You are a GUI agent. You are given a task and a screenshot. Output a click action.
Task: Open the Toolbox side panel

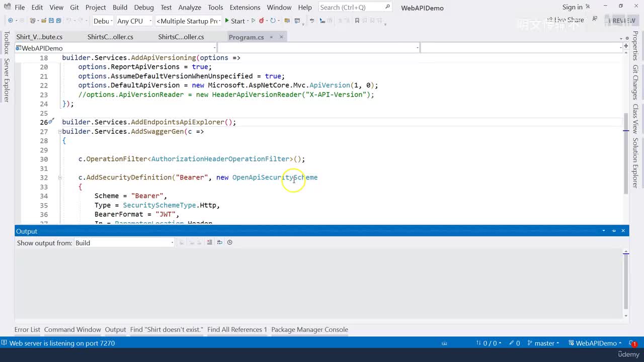coord(7,43)
